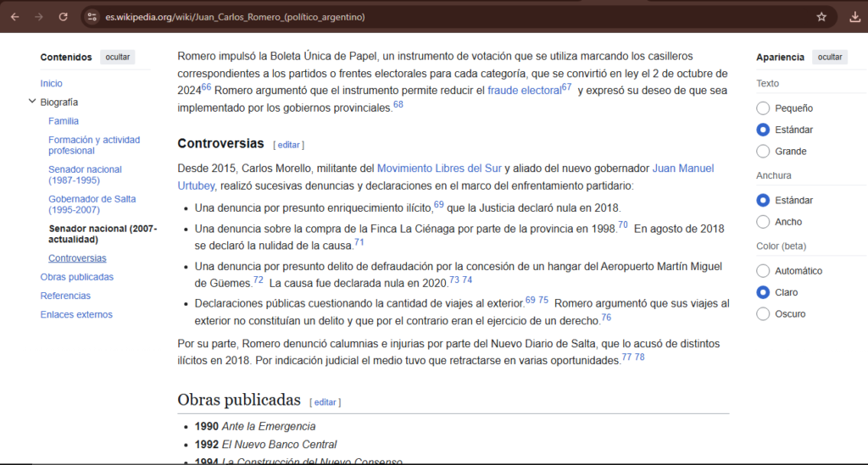
Task: Click the browser back arrow
Action: [14, 17]
